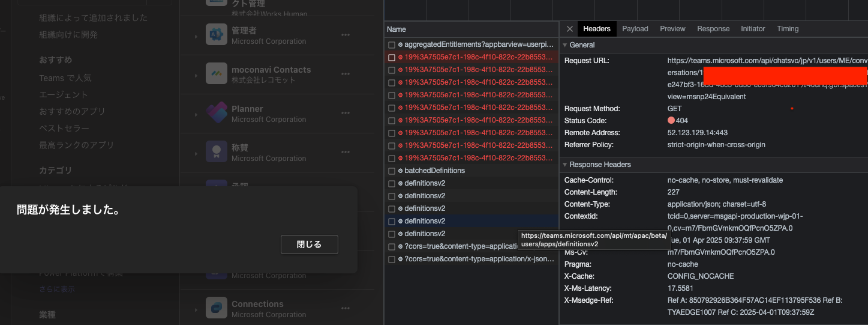Viewport: 868px width, 325px height.
Task: Click the Name column header
Action: (471, 29)
